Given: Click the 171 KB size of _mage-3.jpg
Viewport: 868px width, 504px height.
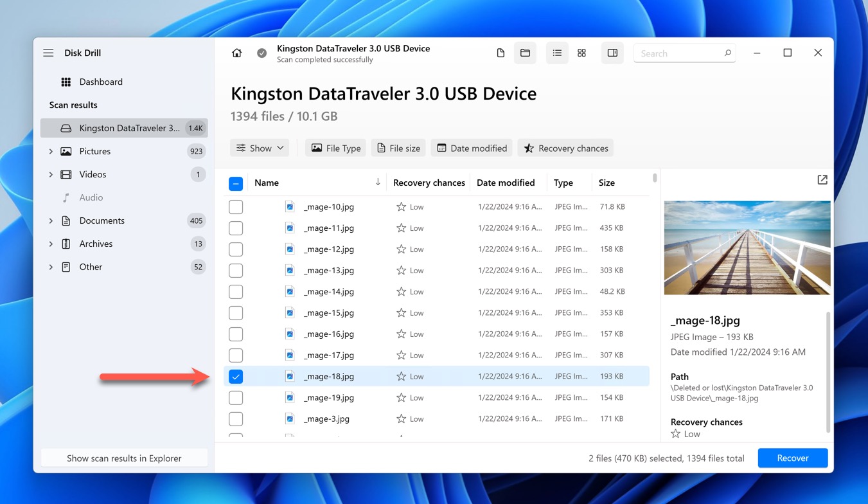Looking at the screenshot, I should click(x=612, y=419).
